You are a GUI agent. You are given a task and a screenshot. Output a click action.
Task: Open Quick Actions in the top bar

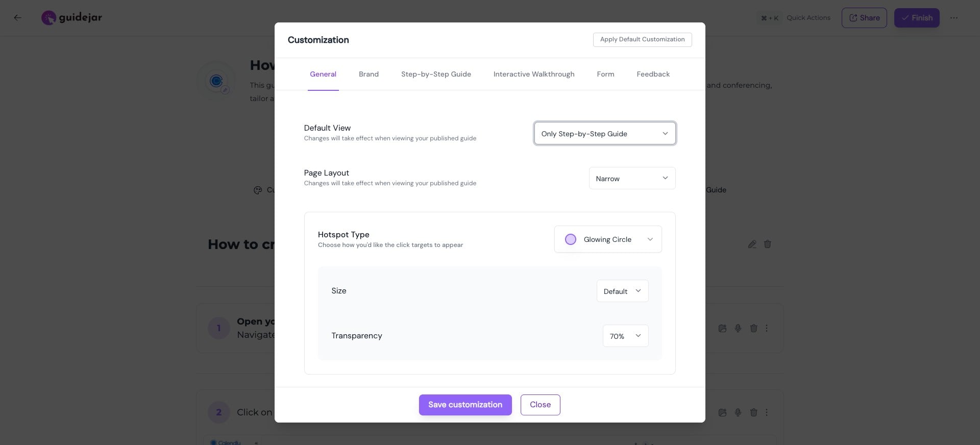[x=808, y=17]
